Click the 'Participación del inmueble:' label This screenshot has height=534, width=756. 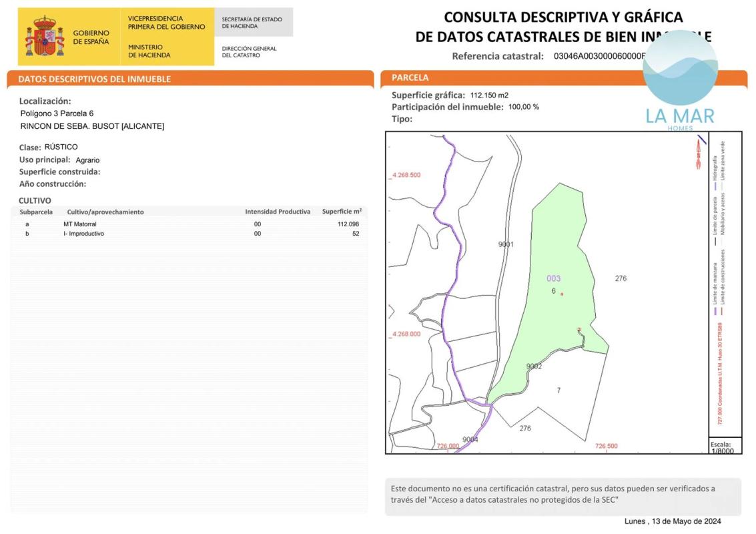(x=448, y=107)
